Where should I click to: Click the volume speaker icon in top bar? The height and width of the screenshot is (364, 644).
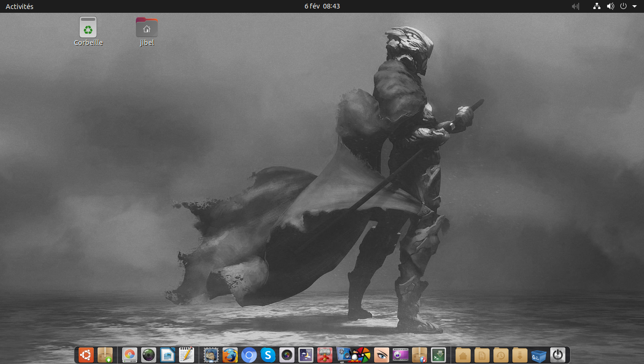pos(610,6)
